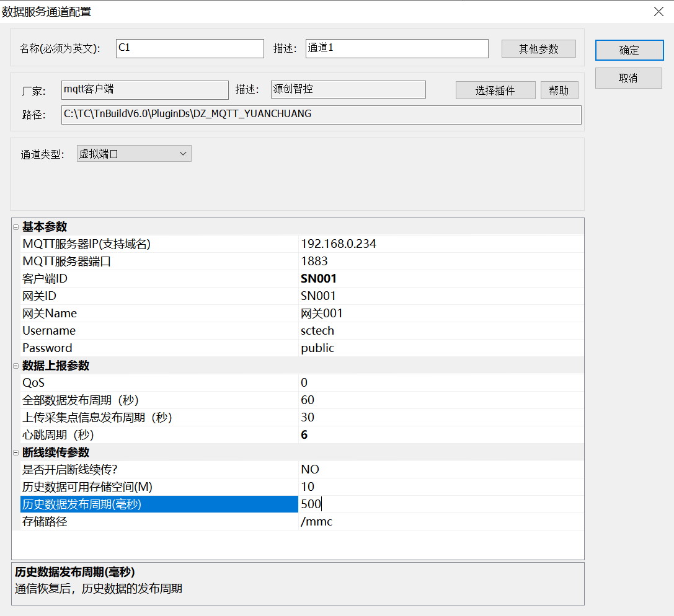Screen dimensions: 674x616
Task: Select the 网关Name value 网关001
Action: tap(441, 314)
